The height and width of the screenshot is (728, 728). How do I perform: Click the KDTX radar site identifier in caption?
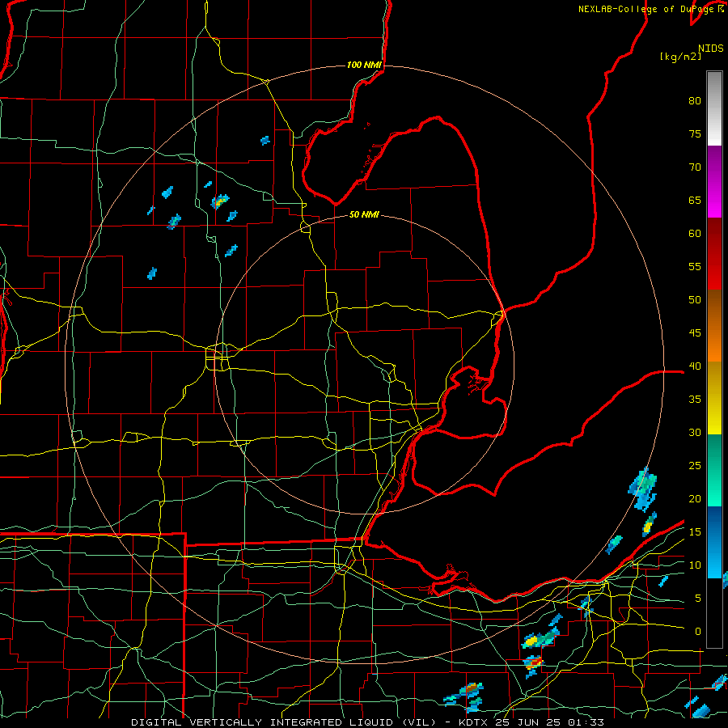(x=475, y=722)
